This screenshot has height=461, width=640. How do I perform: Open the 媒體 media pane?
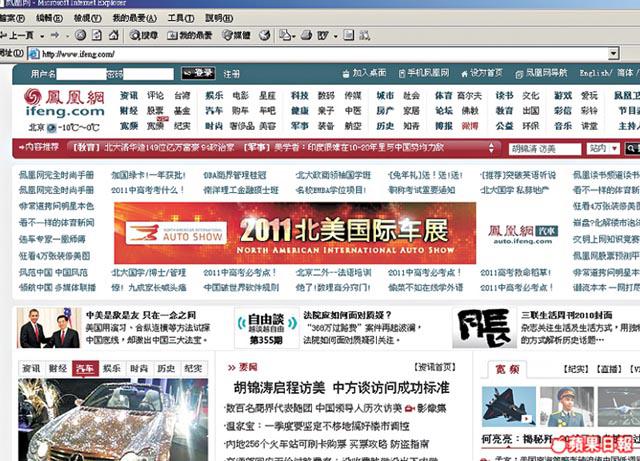(236, 36)
